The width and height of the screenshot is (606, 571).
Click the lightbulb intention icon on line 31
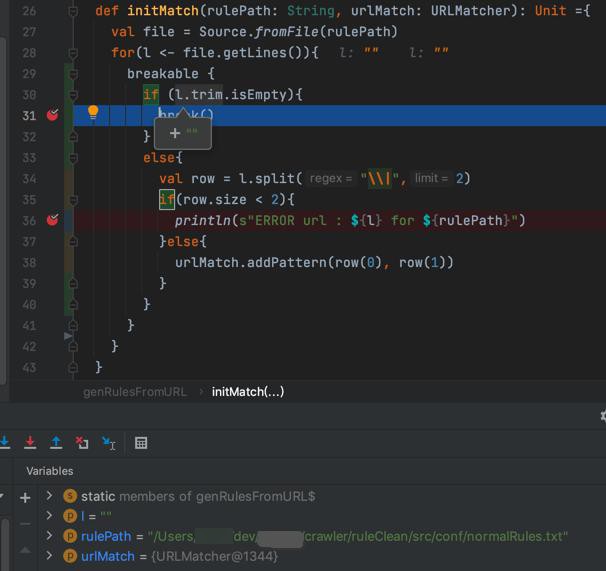coord(93,112)
